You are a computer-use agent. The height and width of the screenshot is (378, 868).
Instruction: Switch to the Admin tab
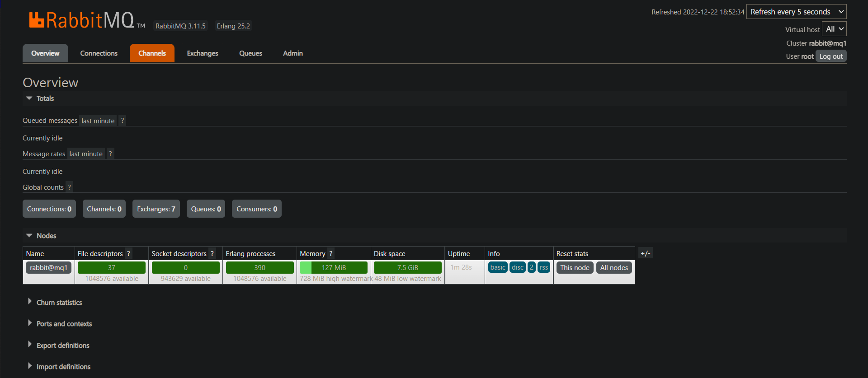(293, 53)
